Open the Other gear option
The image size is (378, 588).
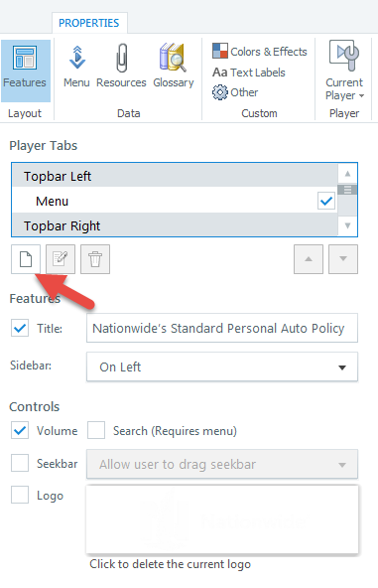(235, 92)
